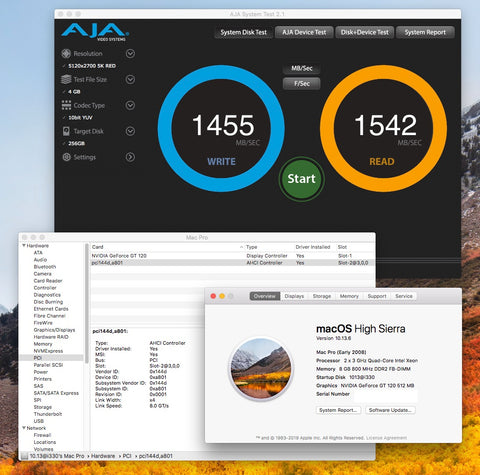Select the Overview tab in About This Mac
This screenshot has height=475, width=480.
pos(265,296)
